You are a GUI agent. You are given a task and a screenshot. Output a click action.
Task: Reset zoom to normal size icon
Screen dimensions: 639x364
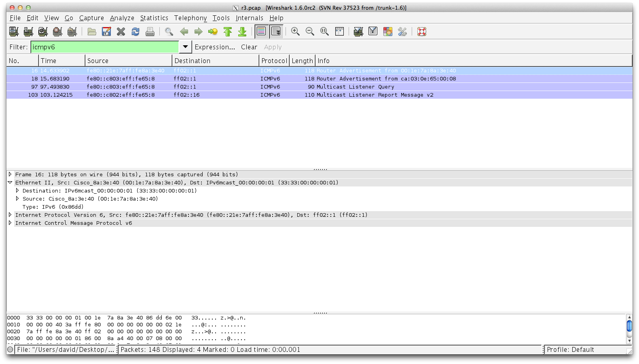[x=324, y=32]
